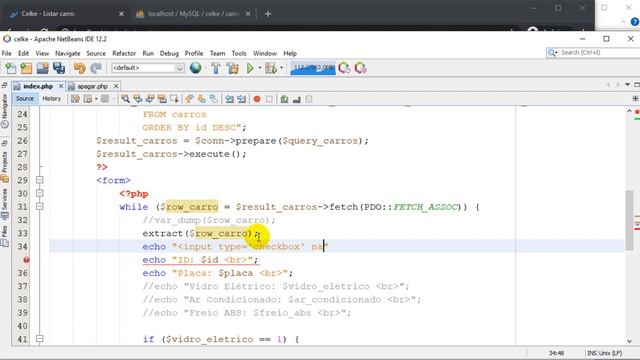Start macro recording with red circle
This screenshot has height=360, width=640.
pyautogui.click(x=257, y=99)
